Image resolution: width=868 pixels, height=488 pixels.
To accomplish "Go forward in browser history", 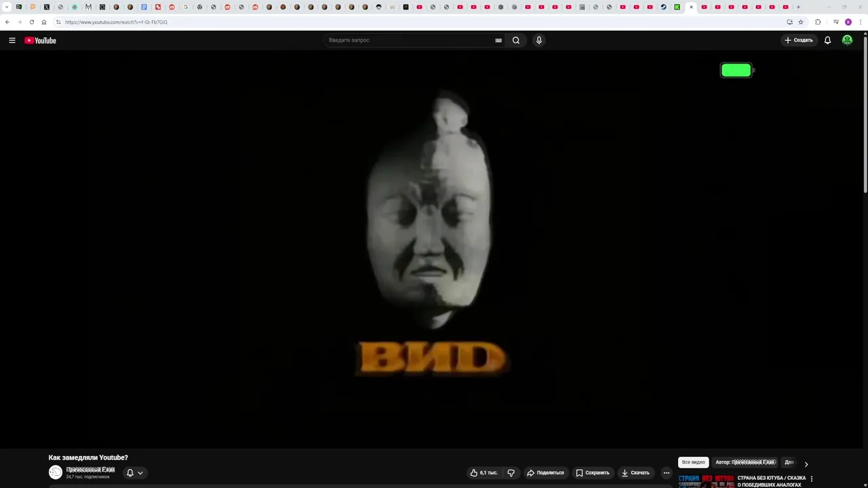I will point(19,22).
